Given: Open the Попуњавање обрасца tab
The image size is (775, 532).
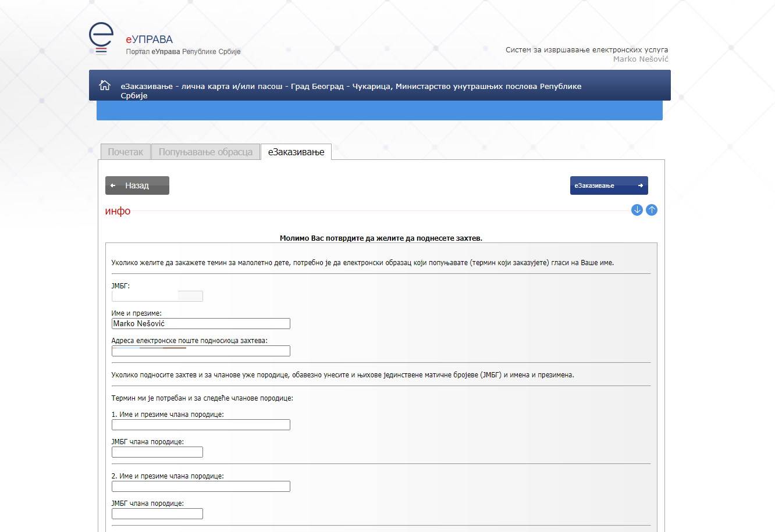Looking at the screenshot, I should 205,152.
